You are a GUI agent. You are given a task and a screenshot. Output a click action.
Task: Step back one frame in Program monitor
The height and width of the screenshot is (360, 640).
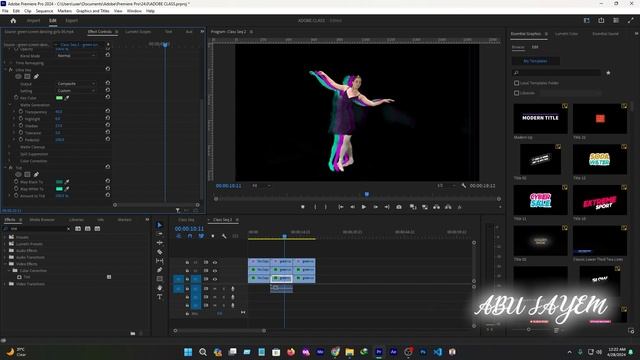[x=352, y=207]
